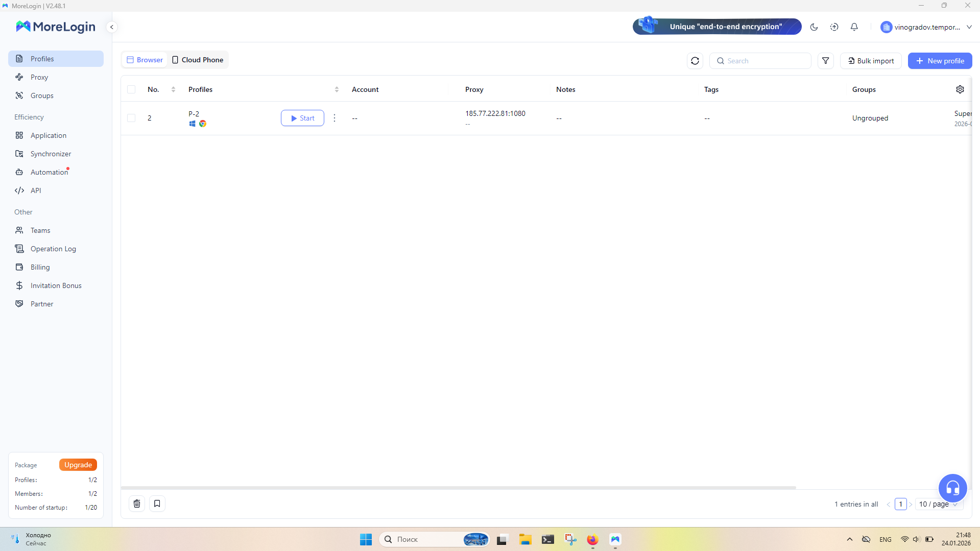
Task: Refresh the profile list
Action: pyautogui.click(x=695, y=61)
